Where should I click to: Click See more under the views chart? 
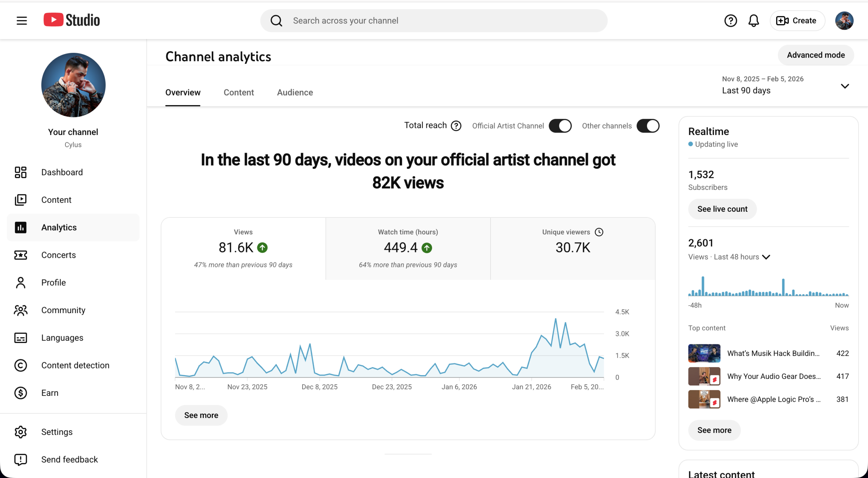(x=201, y=415)
